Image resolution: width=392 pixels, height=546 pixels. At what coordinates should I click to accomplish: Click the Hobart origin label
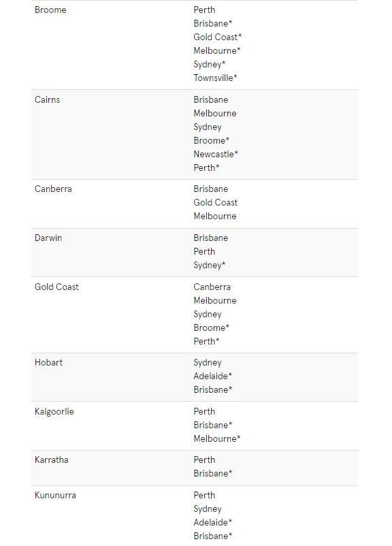49,362
